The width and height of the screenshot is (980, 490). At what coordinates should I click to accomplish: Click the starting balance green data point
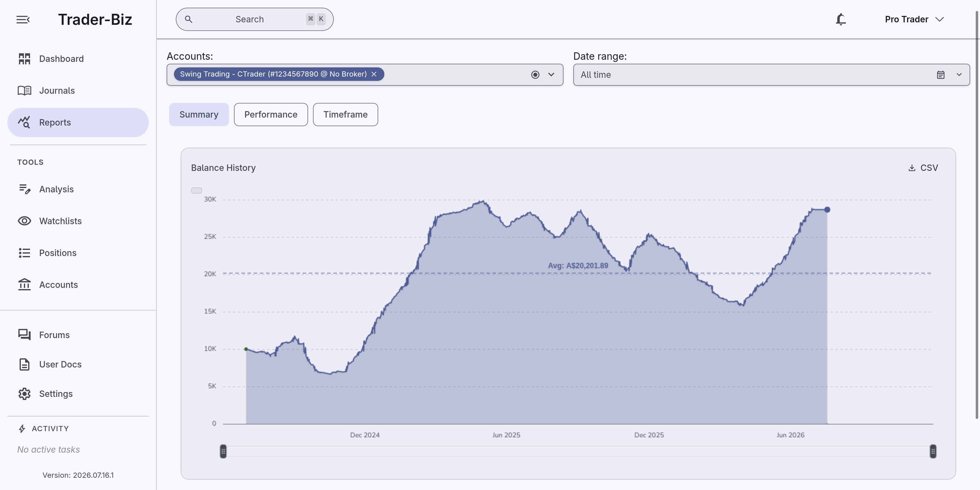click(246, 349)
